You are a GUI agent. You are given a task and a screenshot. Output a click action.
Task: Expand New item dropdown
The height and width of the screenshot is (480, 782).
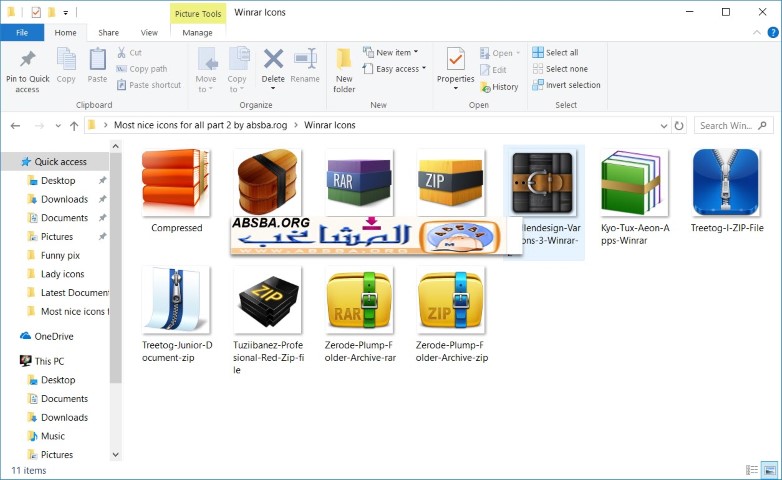coord(416,52)
